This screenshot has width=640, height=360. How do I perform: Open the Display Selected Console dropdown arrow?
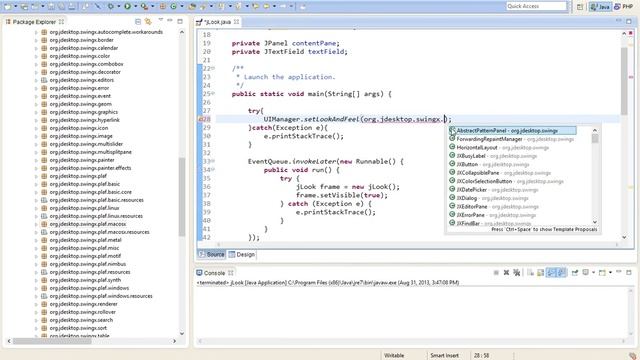click(x=593, y=272)
